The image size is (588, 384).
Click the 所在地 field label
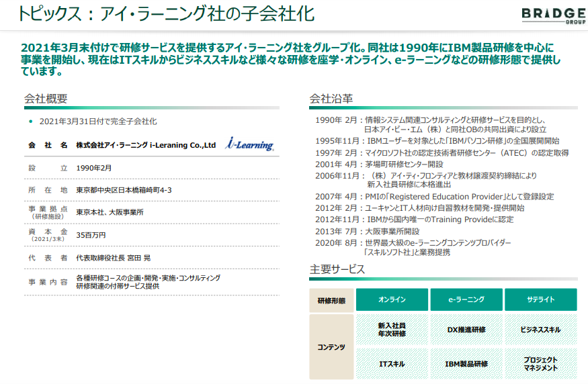48,190
